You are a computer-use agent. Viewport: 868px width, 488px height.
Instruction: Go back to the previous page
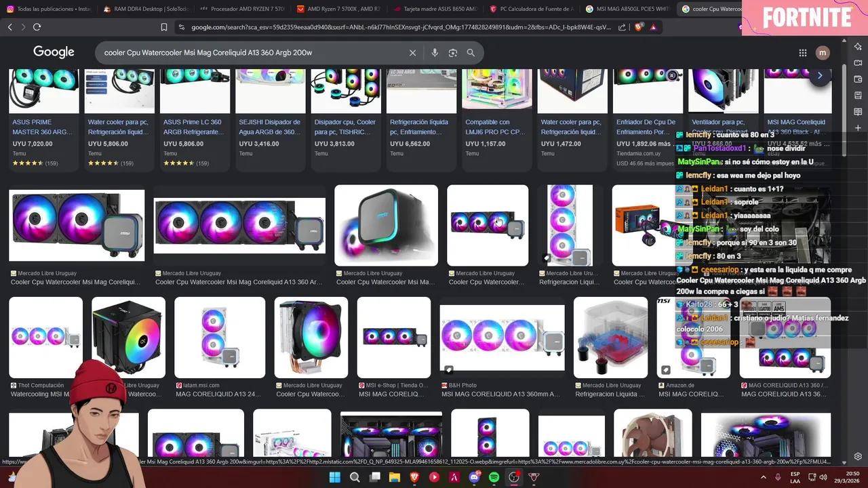9,27
